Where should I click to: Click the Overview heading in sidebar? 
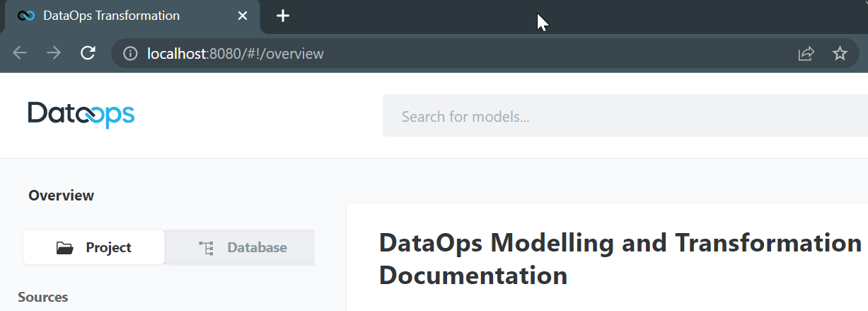[61, 196]
